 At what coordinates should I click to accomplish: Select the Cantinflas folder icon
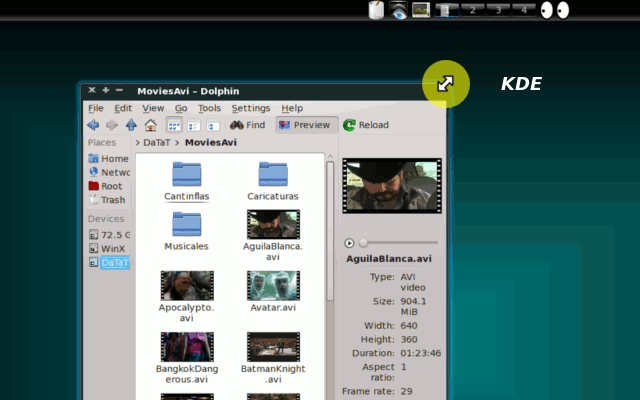coord(187,174)
